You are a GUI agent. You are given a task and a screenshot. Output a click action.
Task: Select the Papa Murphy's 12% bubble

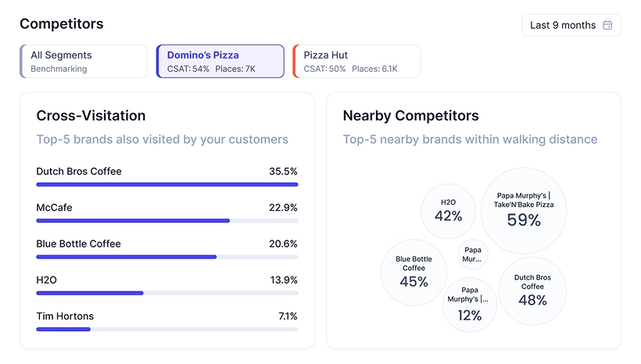[470, 305]
